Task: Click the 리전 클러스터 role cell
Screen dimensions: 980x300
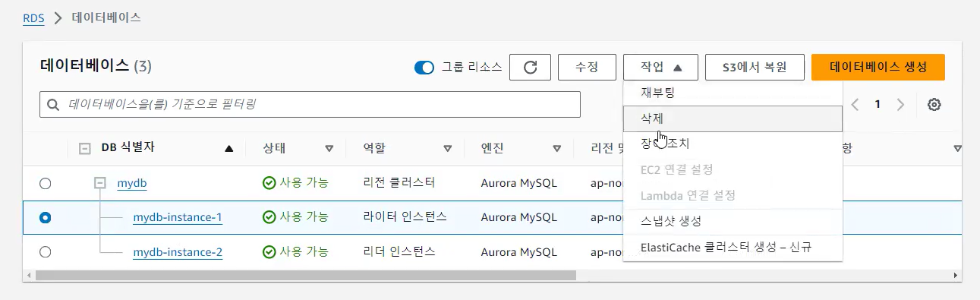Action: (x=399, y=183)
